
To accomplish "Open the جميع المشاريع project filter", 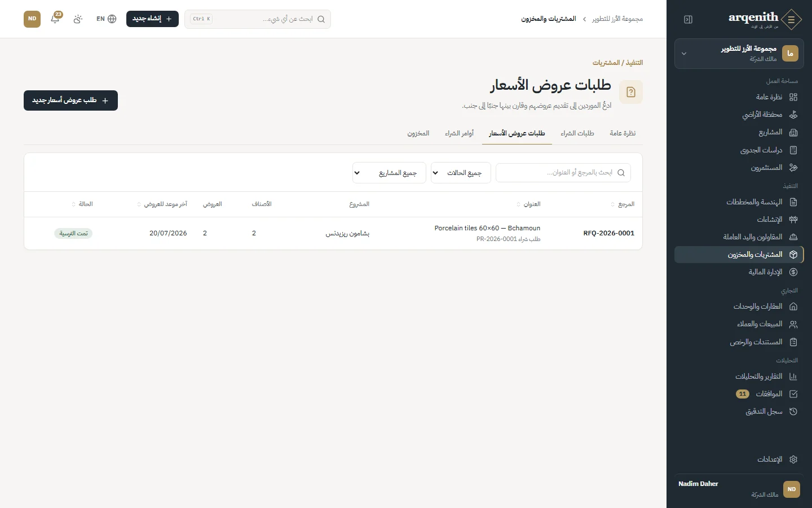I will coord(389,173).
